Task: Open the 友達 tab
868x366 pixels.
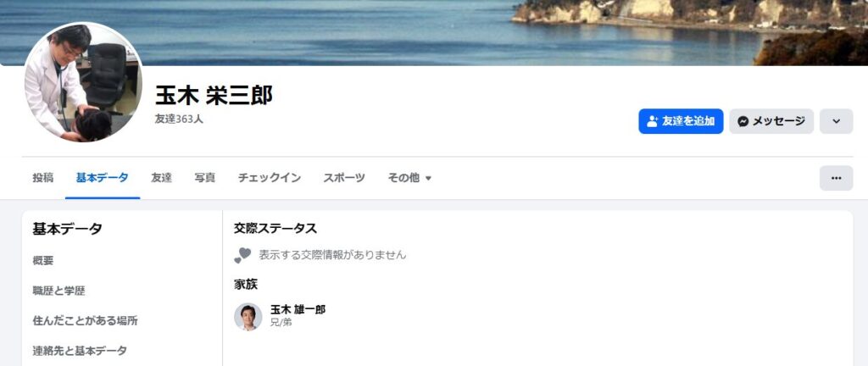Action: [162, 178]
